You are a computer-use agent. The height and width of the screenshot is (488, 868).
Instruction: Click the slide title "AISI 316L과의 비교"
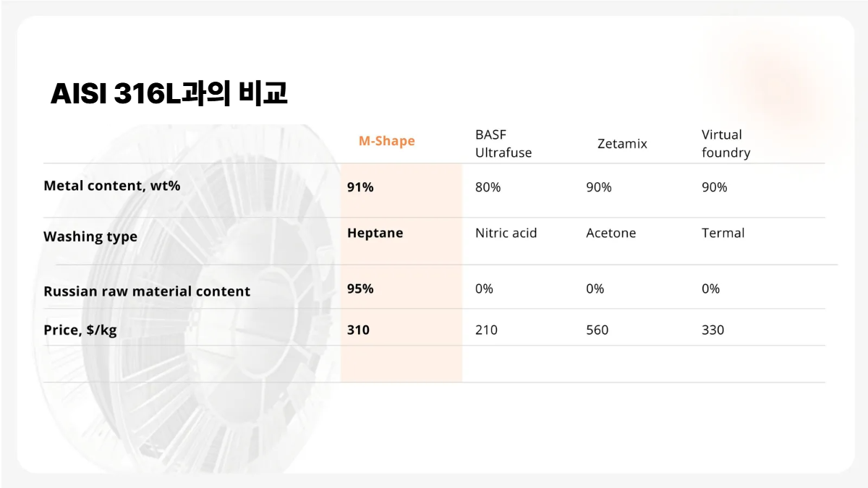(169, 95)
